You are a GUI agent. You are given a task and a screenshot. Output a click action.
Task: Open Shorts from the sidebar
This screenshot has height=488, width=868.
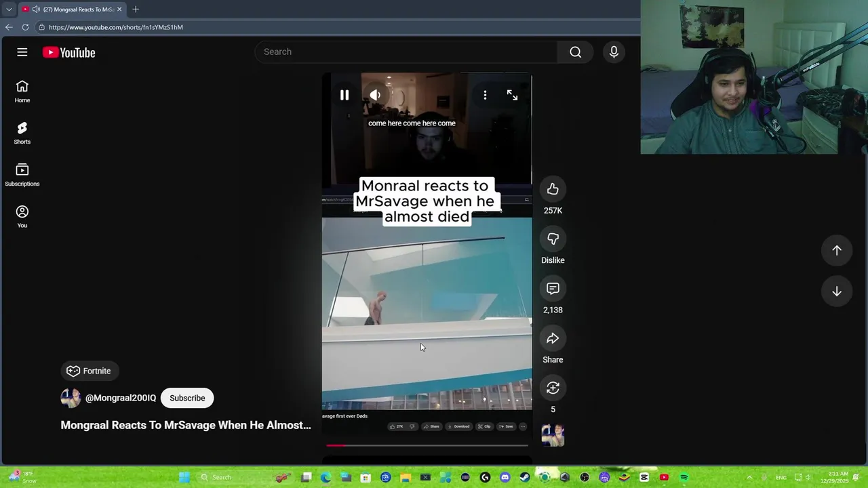pyautogui.click(x=22, y=134)
